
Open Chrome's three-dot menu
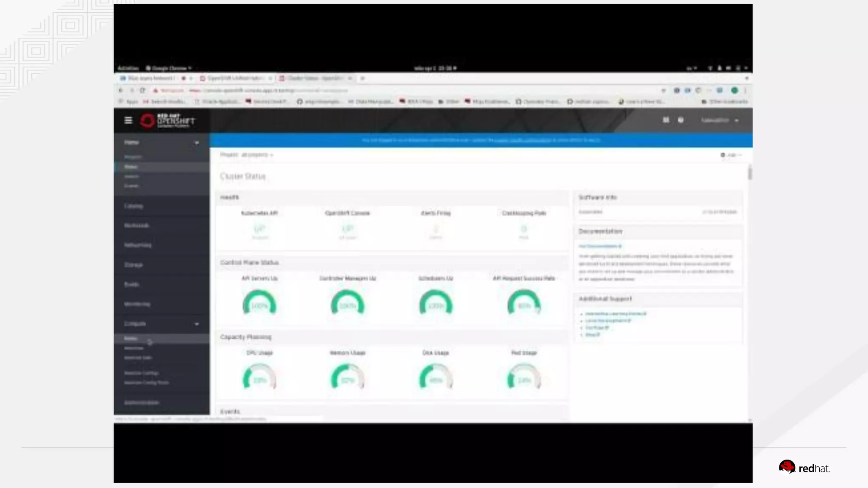[x=745, y=90]
